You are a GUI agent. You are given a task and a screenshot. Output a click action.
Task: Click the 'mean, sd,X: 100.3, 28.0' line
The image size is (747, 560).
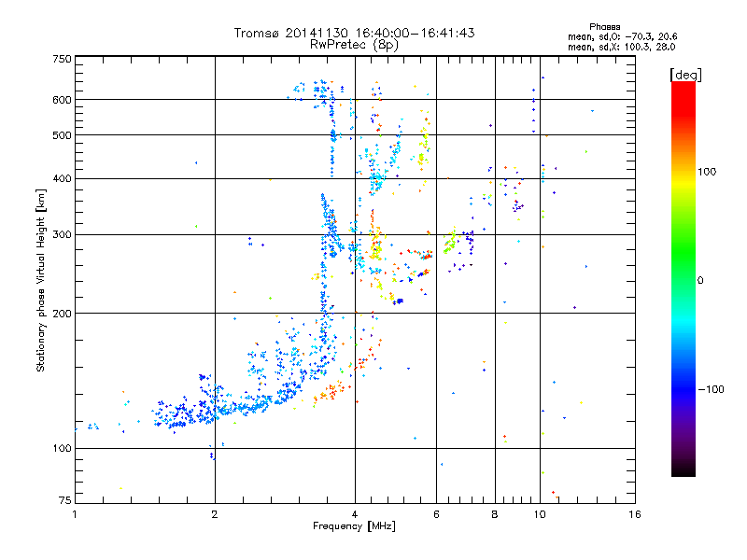pos(621,47)
